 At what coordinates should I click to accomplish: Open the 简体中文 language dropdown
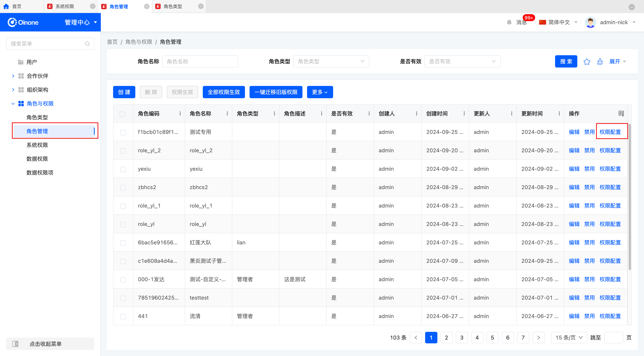[x=563, y=22]
